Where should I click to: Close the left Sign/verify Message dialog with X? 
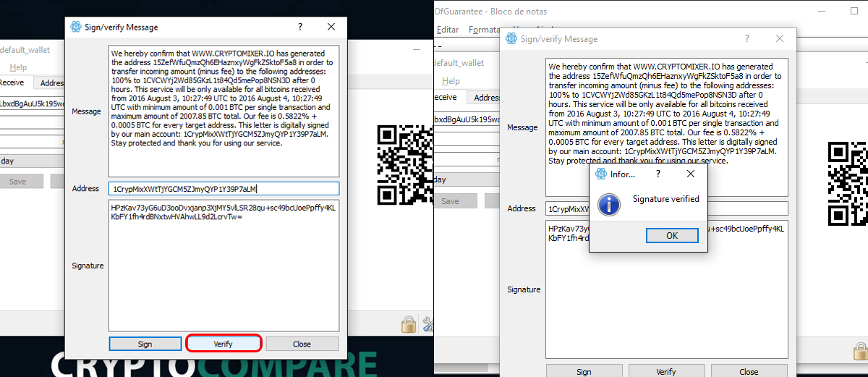331,27
